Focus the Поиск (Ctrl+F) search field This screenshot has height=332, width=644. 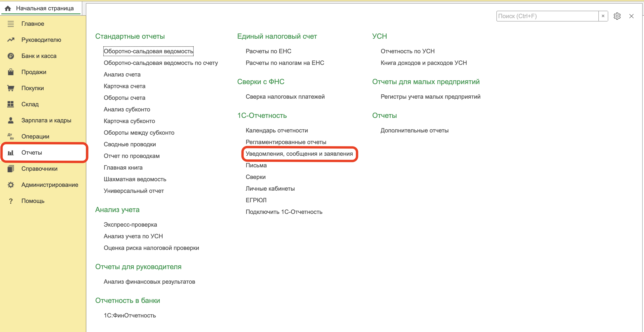point(547,16)
